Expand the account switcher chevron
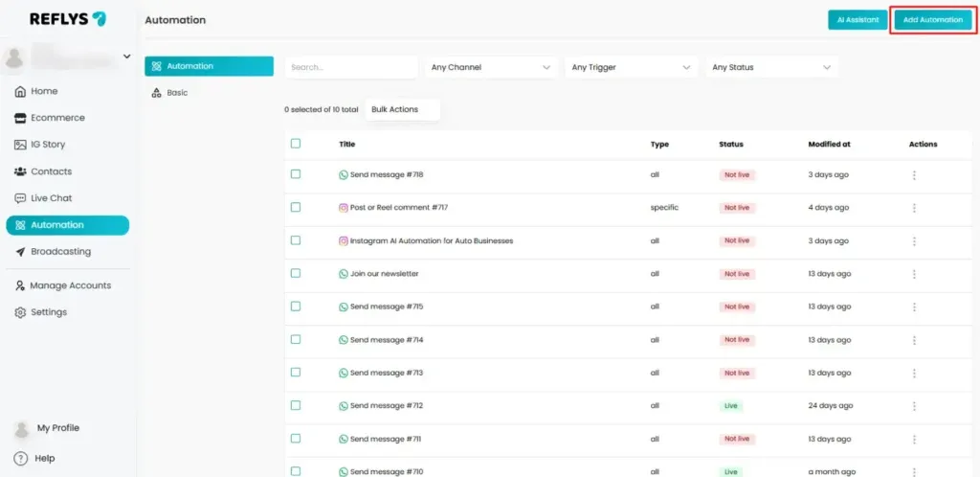980x477 pixels. 127,57
